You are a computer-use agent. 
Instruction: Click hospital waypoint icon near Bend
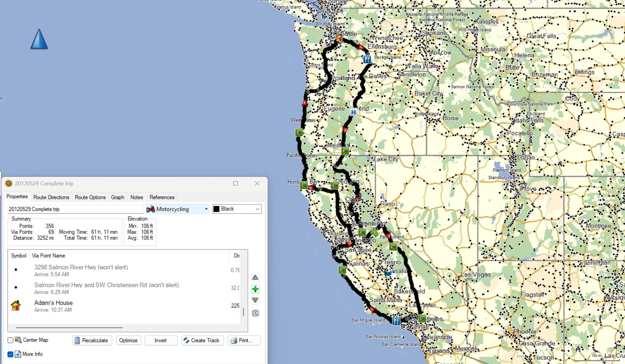(x=353, y=112)
